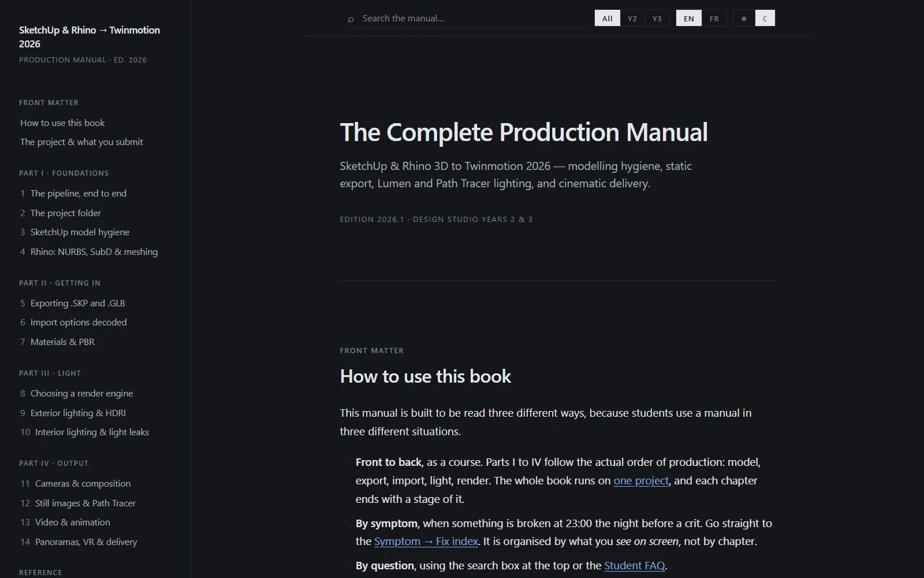This screenshot has height=578, width=924.
Task: Click the How to use this book heading
Action: click(426, 377)
